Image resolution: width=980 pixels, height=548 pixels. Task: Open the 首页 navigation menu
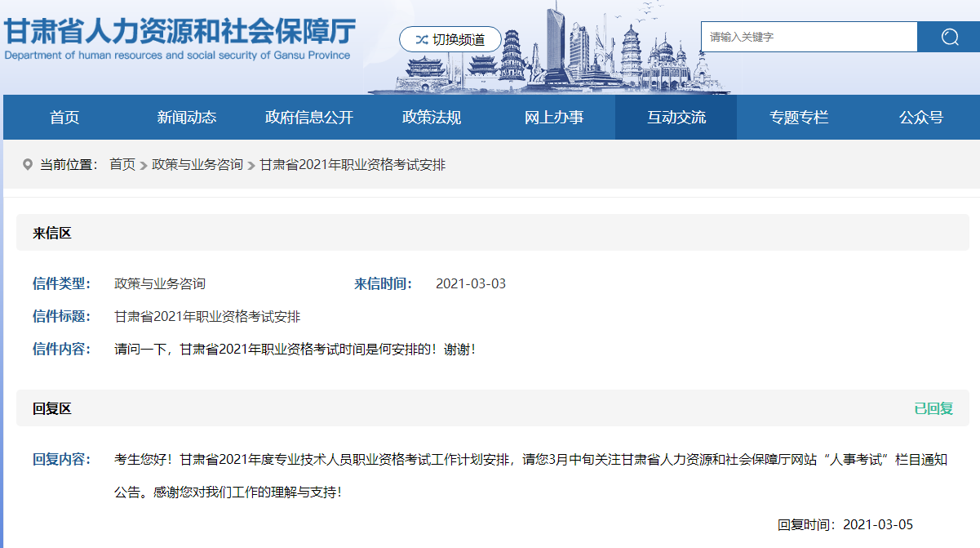pyautogui.click(x=64, y=117)
